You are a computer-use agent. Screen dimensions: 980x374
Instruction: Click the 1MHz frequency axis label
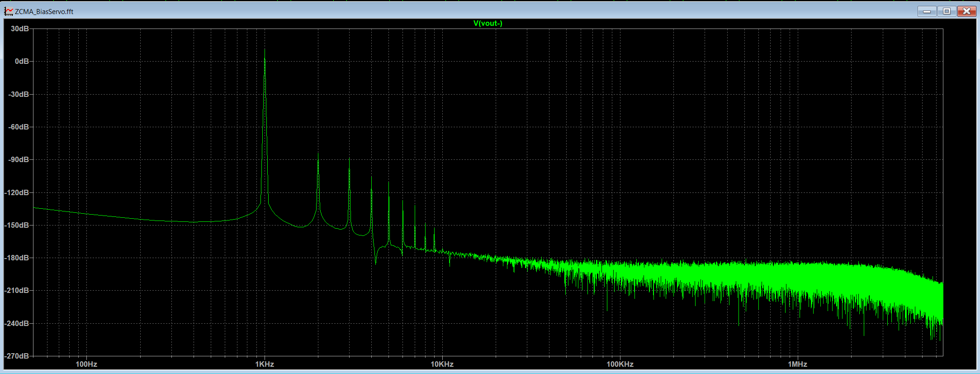797,364
